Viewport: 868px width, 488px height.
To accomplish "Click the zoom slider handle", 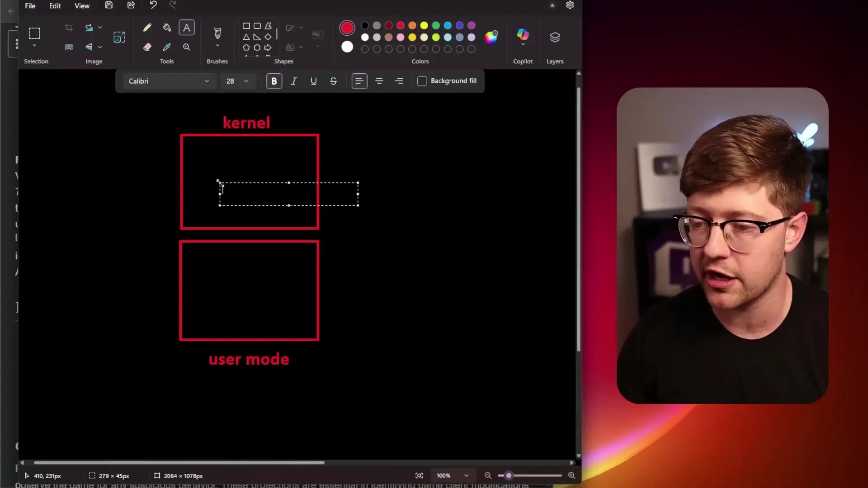I will coord(509,475).
